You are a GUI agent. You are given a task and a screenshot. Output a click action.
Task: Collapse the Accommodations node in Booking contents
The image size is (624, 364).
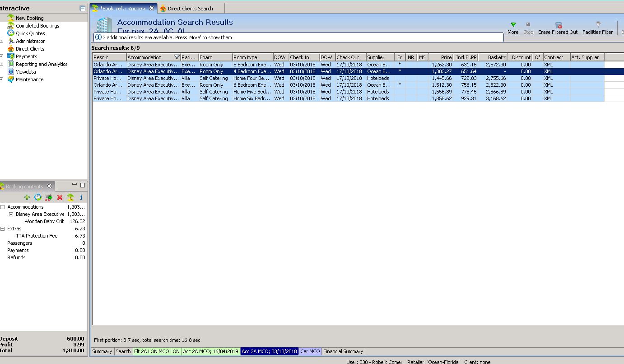click(3, 207)
